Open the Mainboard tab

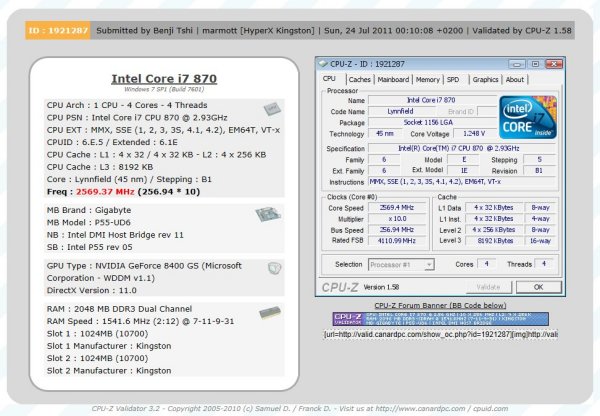coord(393,80)
